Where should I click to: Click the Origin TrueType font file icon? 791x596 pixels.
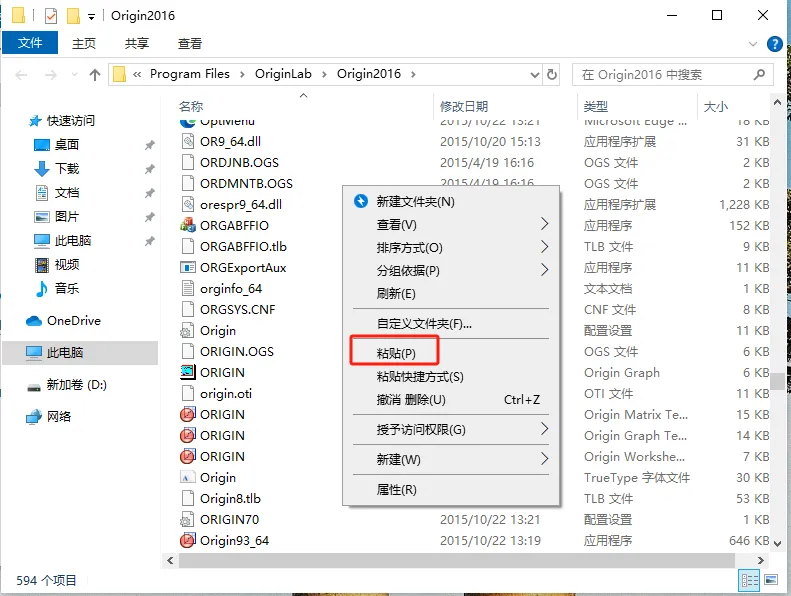(188, 477)
